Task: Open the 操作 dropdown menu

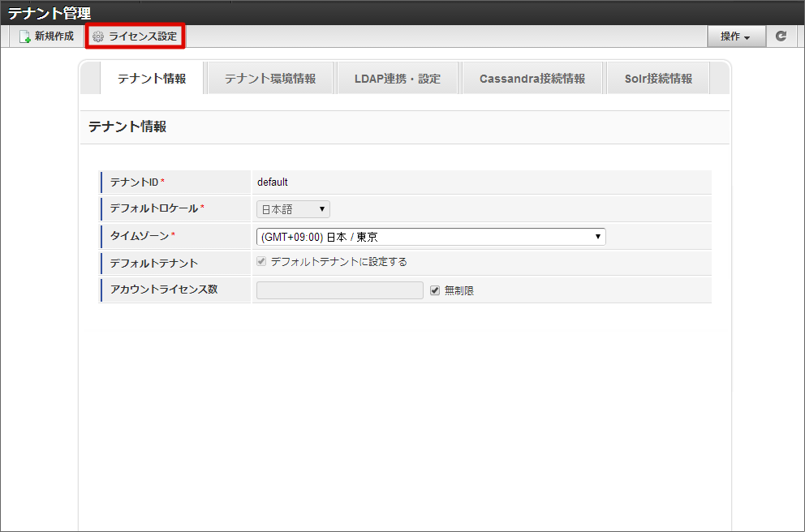Action: (x=736, y=36)
